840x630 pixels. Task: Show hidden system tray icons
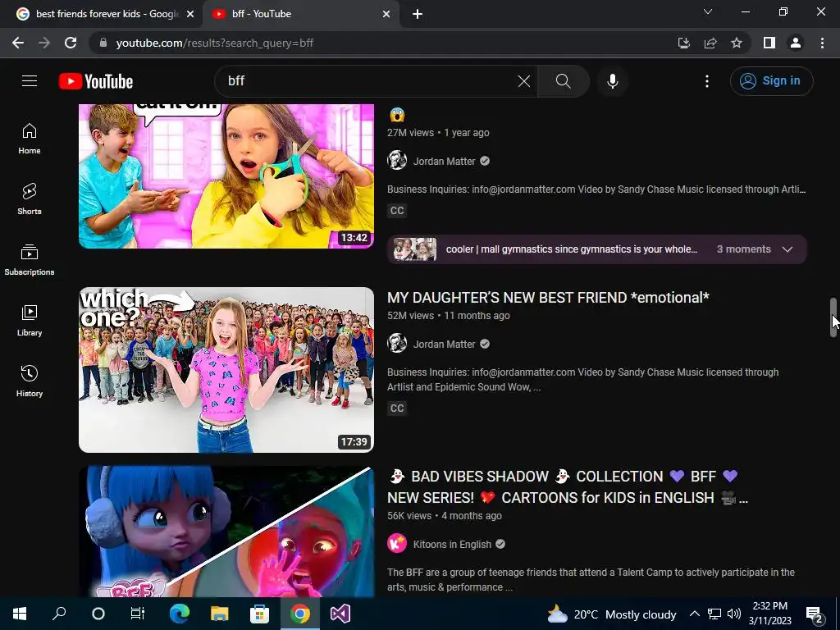pyautogui.click(x=694, y=614)
